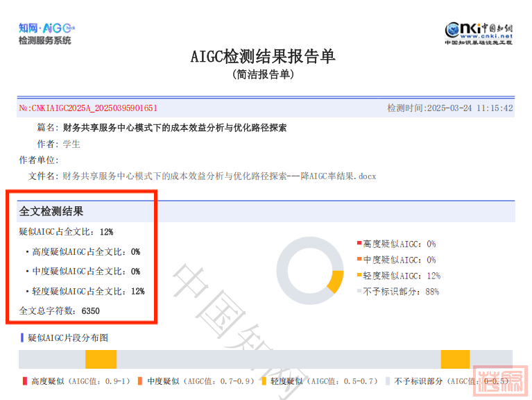Click the orange 中度疑似AIGC legend square in the donut legend
The width and height of the screenshot is (532, 400).
click(x=359, y=259)
